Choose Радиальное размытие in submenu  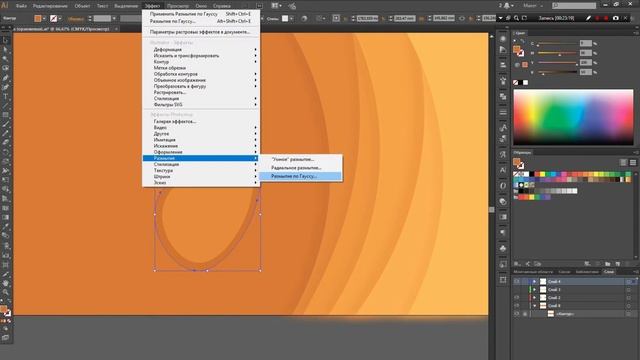coord(301,168)
